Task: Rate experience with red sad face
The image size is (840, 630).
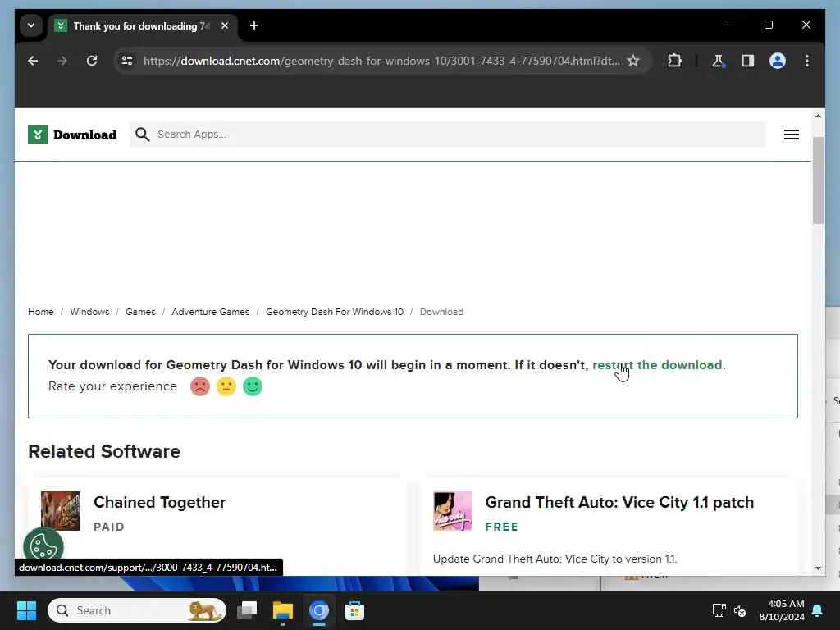Action: click(x=200, y=386)
